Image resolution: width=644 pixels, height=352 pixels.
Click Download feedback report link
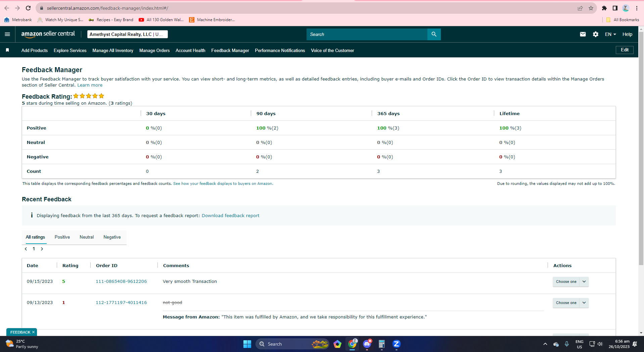click(x=230, y=216)
